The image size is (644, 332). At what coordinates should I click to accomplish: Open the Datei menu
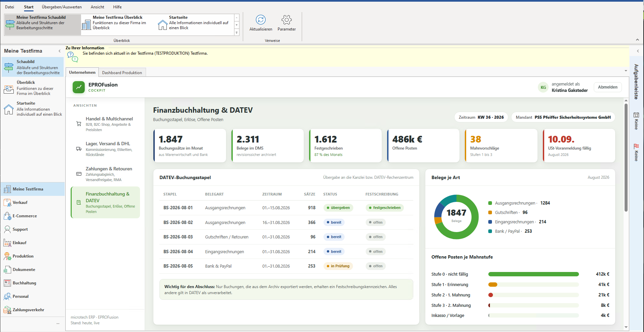tap(10, 7)
